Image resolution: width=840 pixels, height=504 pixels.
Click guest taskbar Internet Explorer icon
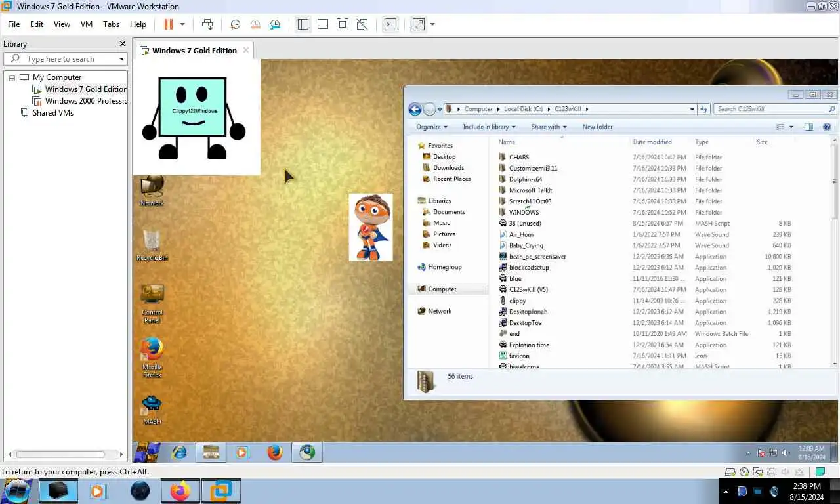tap(178, 452)
